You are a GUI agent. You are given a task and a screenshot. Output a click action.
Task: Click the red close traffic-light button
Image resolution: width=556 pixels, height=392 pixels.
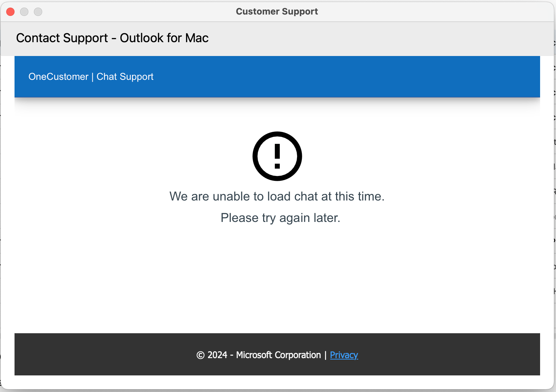(x=10, y=11)
